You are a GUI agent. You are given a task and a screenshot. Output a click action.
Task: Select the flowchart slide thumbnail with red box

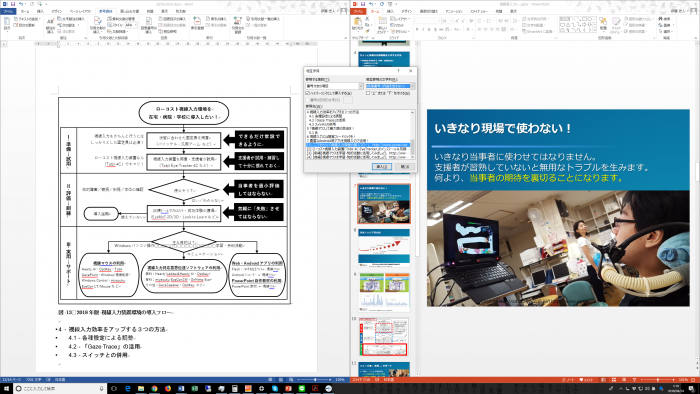[383, 337]
